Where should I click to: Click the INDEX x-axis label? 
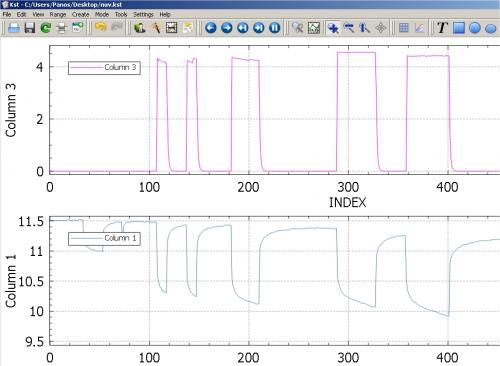(348, 202)
